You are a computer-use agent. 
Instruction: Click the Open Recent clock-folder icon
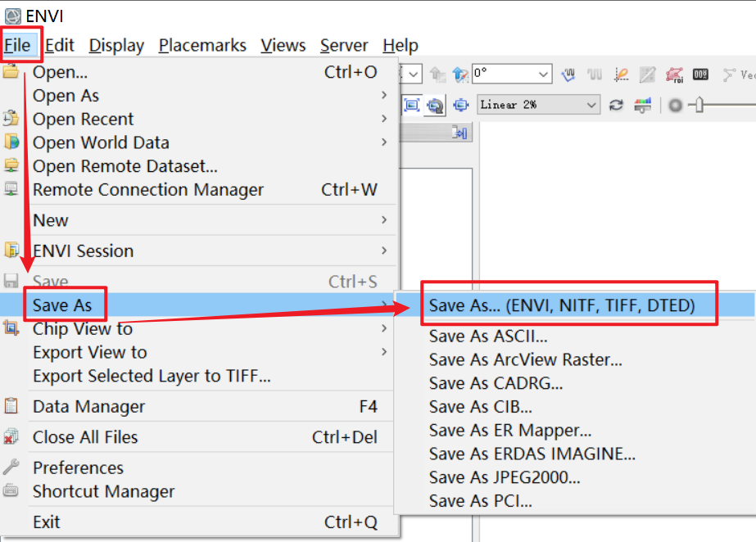point(11,119)
